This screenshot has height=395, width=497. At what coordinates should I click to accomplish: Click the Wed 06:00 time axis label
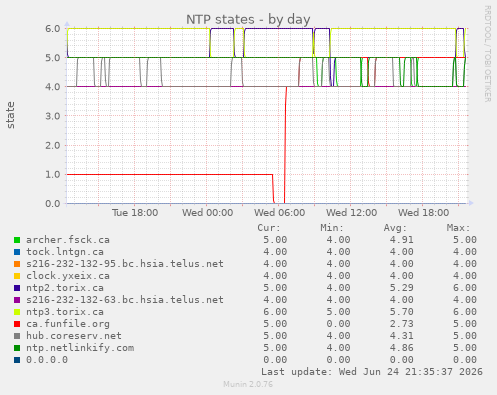click(279, 213)
